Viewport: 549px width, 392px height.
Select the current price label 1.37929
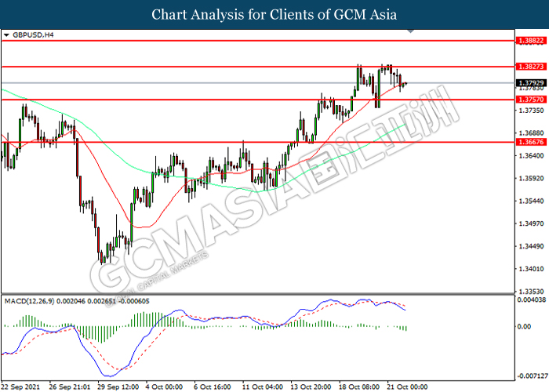[x=531, y=83]
